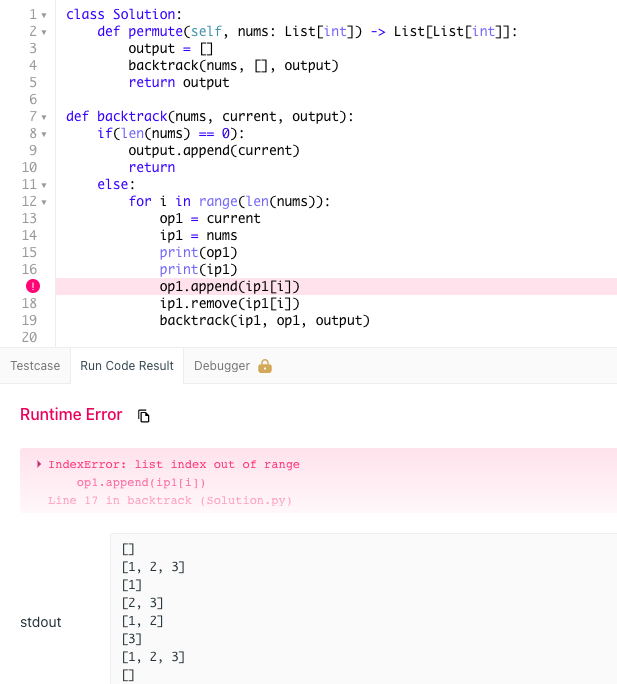Click 'Line 17 in backtrack (Solution.py)' text
Viewport: 617px width, 684px height.
[x=170, y=500]
